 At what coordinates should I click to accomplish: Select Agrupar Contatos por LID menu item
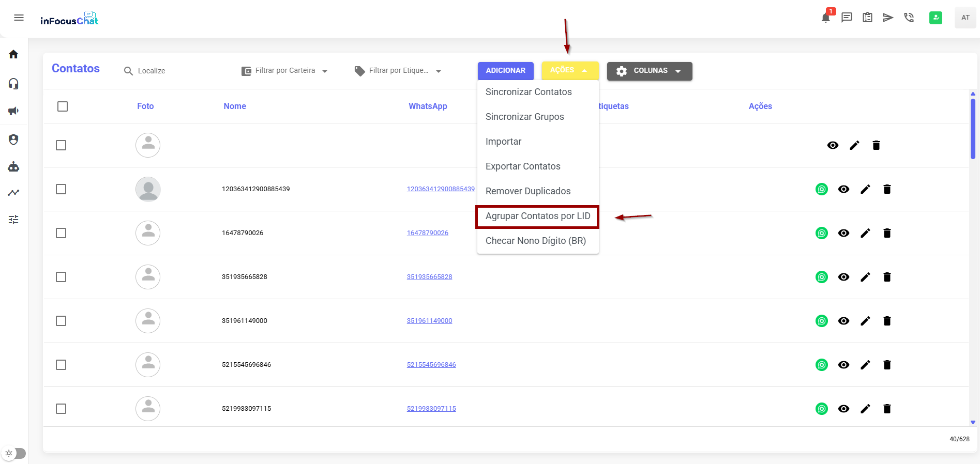tap(537, 216)
